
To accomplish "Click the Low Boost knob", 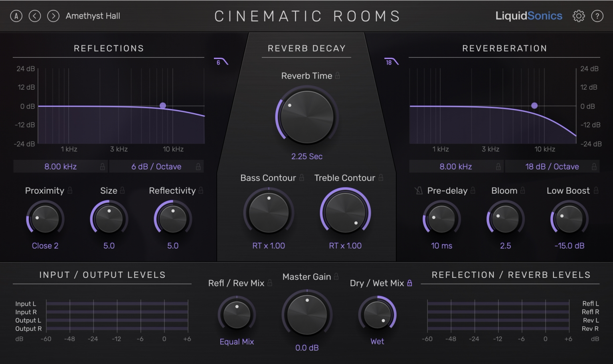I will (x=569, y=219).
